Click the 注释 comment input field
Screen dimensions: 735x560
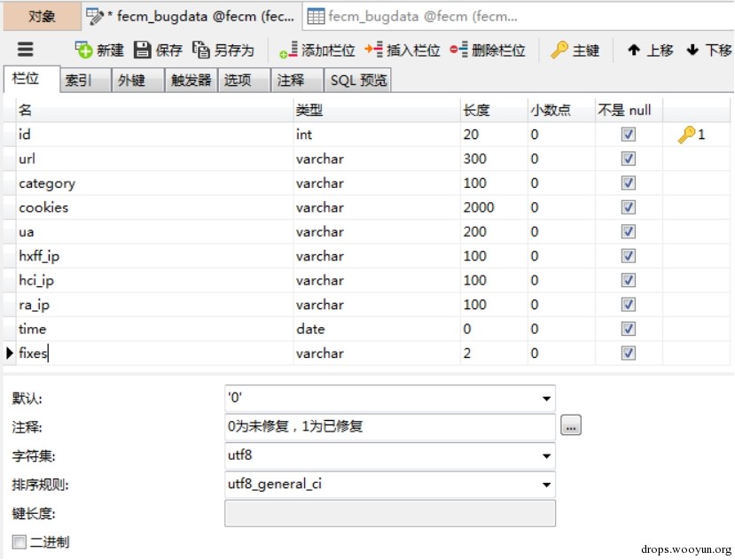[x=390, y=426]
